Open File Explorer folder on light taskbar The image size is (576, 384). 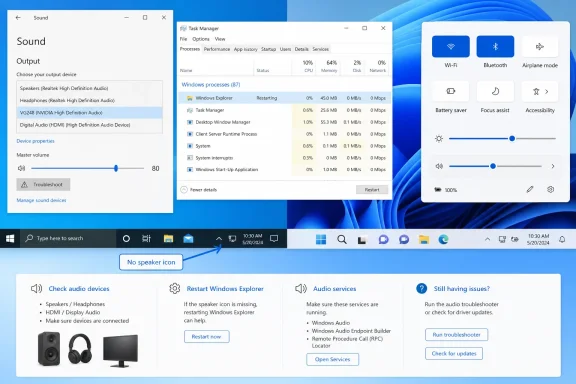[424, 240]
